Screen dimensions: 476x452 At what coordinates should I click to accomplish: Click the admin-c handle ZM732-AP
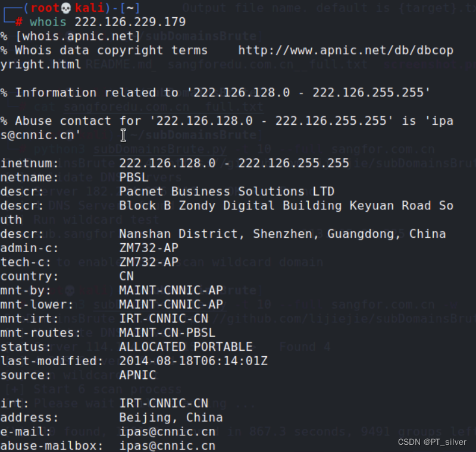[149, 248]
